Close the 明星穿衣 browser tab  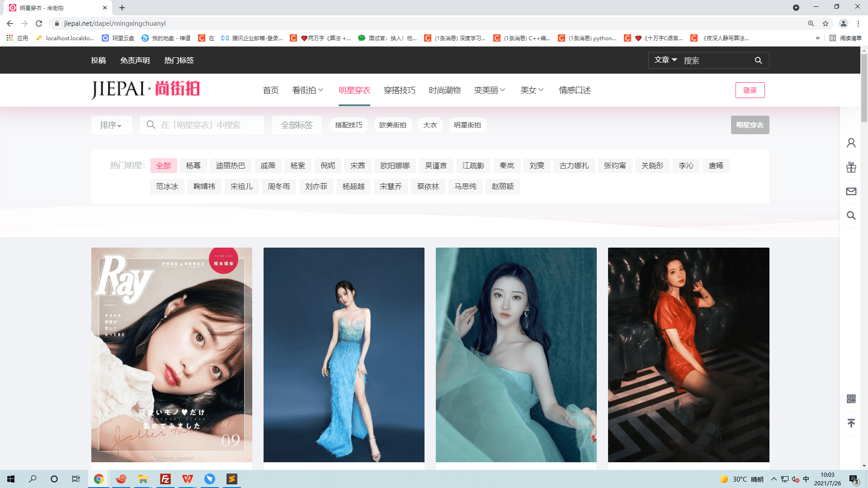[105, 8]
